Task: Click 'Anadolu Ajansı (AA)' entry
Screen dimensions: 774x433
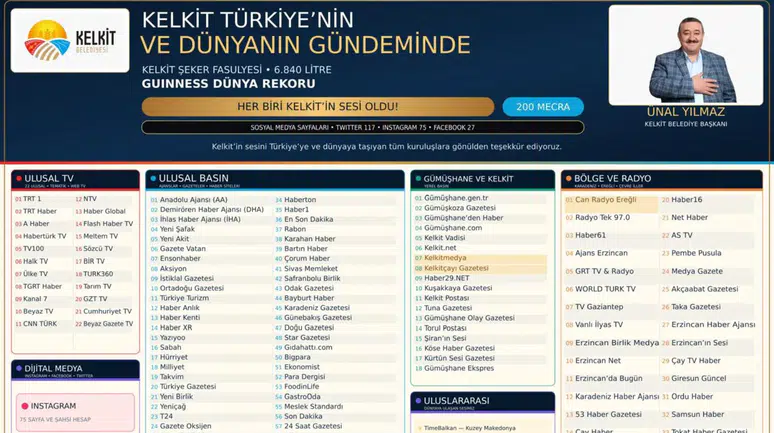Action: tap(194, 200)
